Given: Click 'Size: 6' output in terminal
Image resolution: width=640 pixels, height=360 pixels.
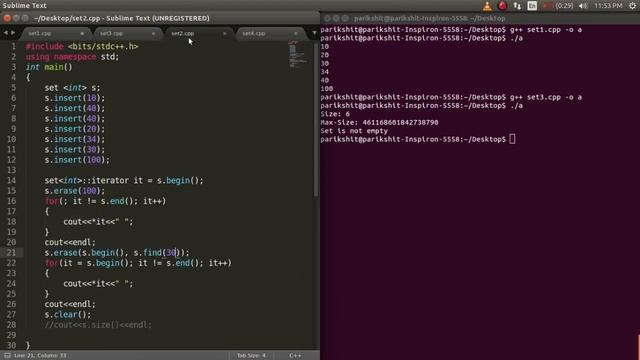Looking at the screenshot, I should [x=335, y=114].
